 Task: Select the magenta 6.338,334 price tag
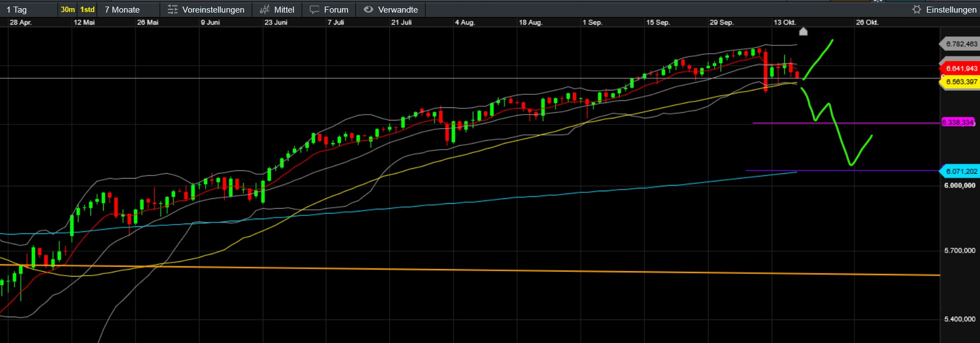[958, 122]
